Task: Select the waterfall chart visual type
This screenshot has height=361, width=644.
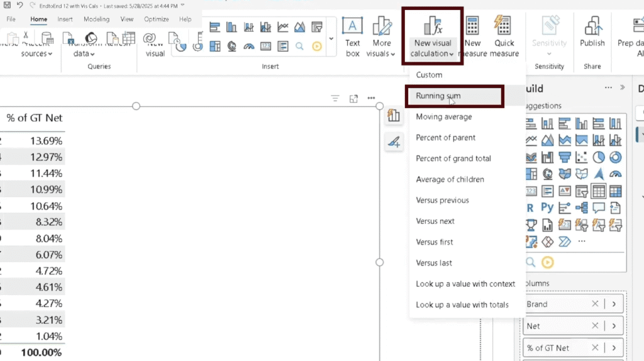Action: [x=547, y=157]
